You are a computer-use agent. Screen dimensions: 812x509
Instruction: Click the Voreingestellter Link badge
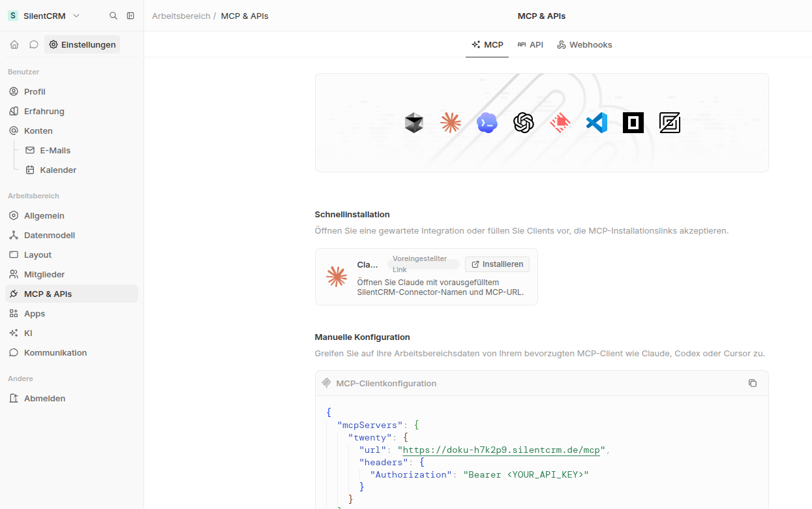tap(423, 264)
